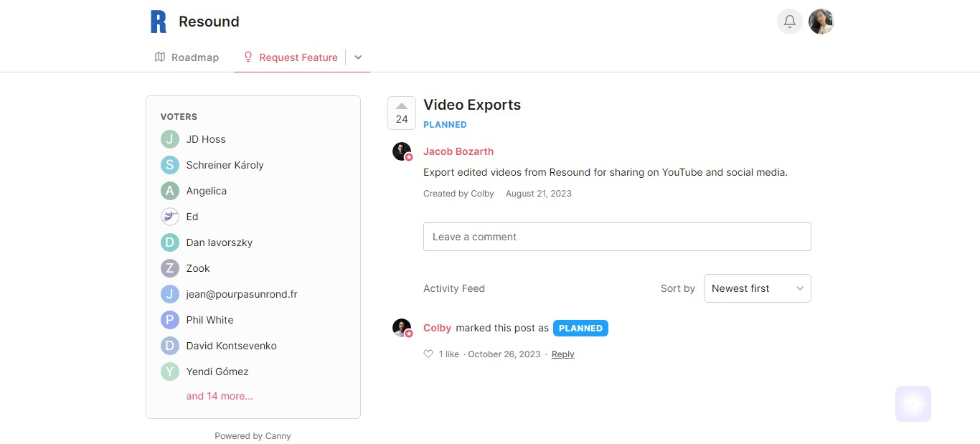This screenshot has width=980, height=444.
Task: Click the vote count 24
Action: click(x=402, y=120)
